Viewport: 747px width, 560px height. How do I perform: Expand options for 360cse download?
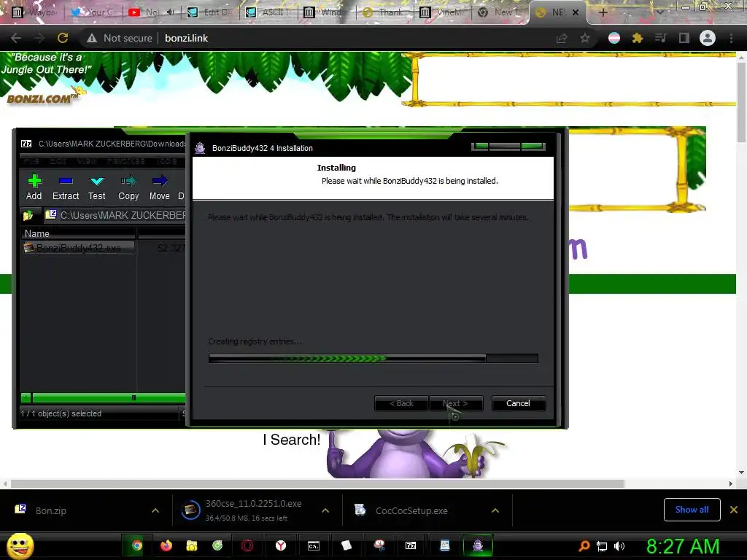tap(325, 510)
